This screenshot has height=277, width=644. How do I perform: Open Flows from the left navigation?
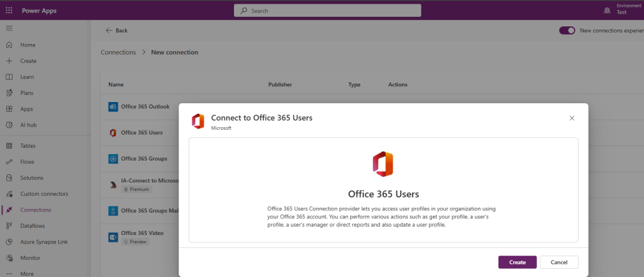pos(27,162)
